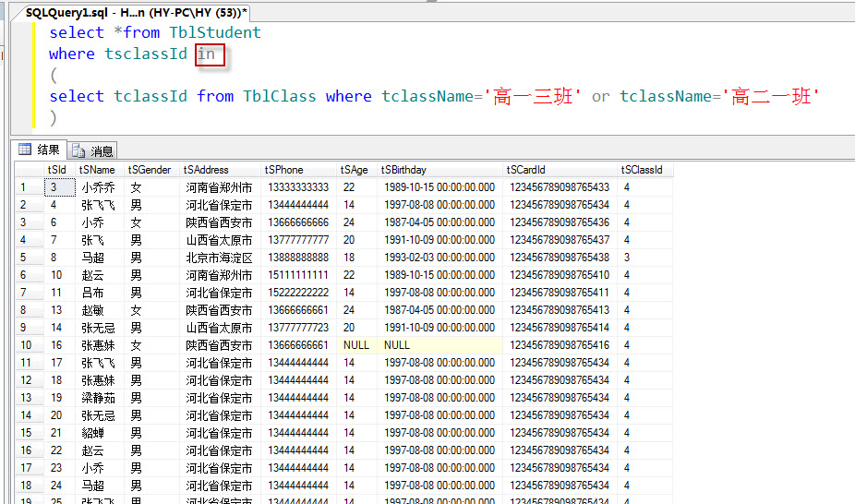Click the tSId column header

pos(57,170)
